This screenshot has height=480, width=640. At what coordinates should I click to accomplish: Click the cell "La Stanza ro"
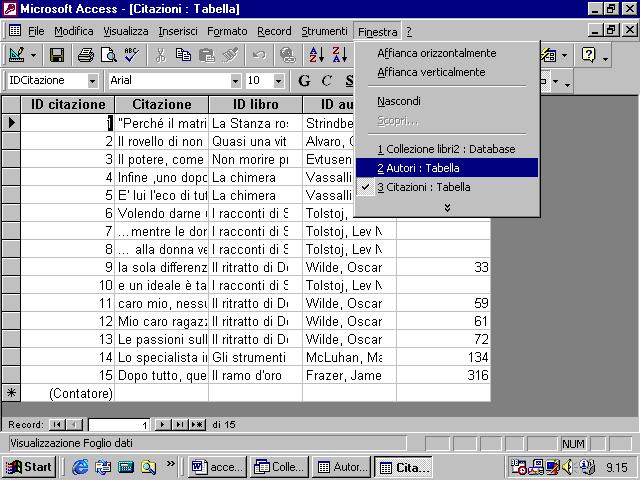tap(256, 123)
